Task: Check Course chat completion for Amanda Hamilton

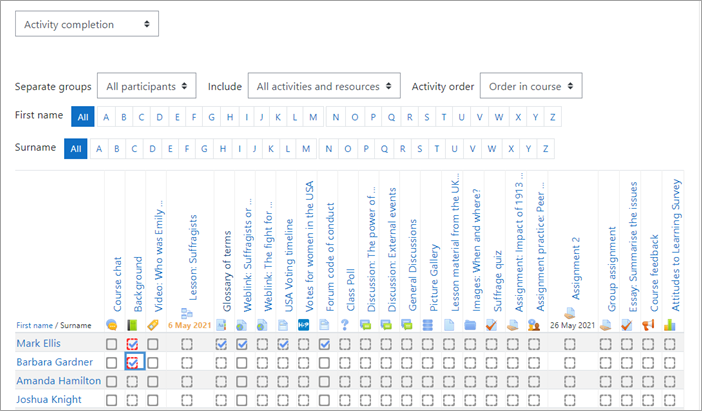Action: [x=112, y=381]
